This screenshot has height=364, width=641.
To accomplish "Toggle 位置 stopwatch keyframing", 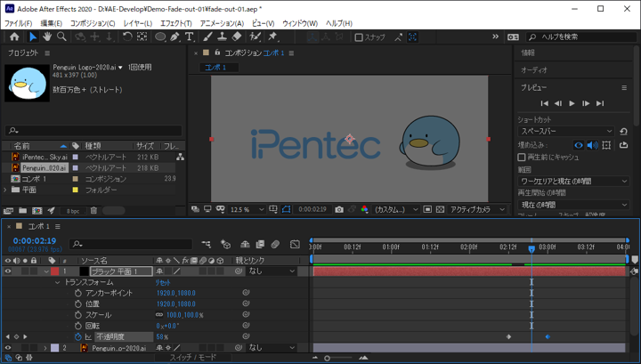I will [x=78, y=304].
